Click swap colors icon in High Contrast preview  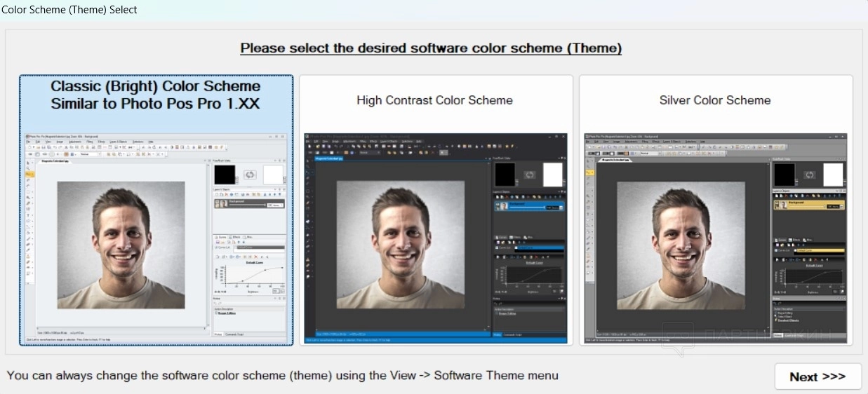tap(529, 175)
